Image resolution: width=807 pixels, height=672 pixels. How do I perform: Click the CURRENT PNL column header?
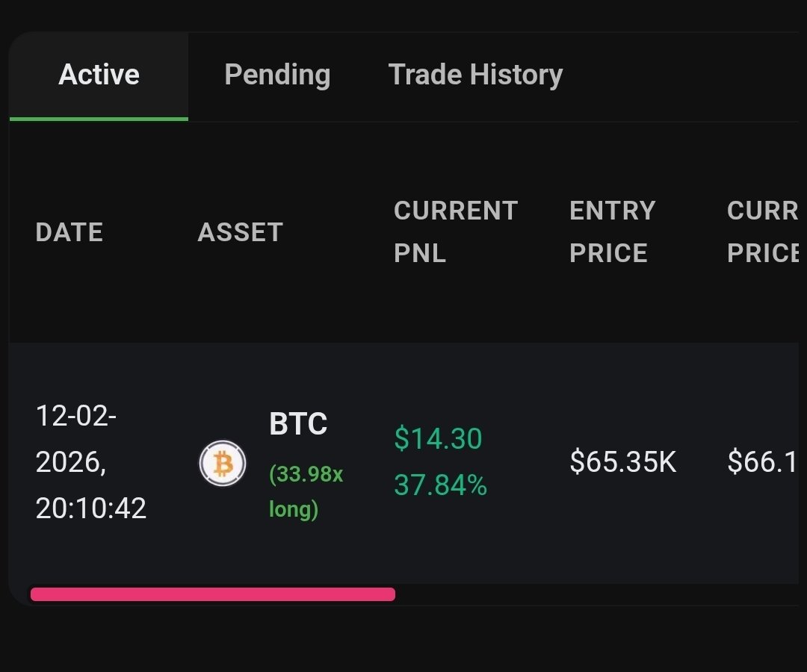(x=456, y=232)
